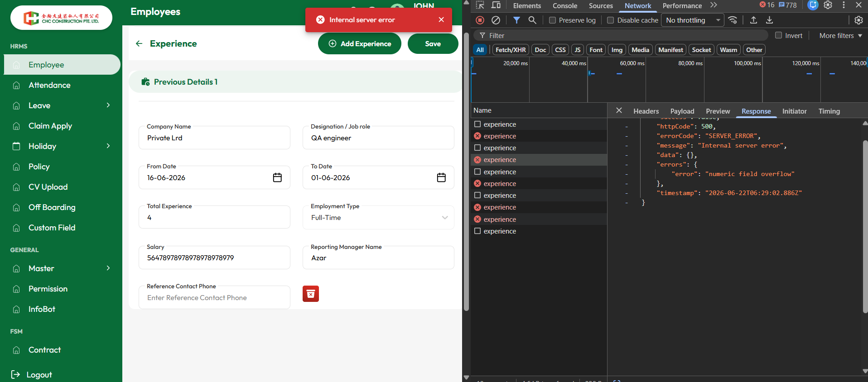This screenshot has height=382, width=868.
Task: Delete this experience entry with the red trash icon
Action: click(x=311, y=294)
